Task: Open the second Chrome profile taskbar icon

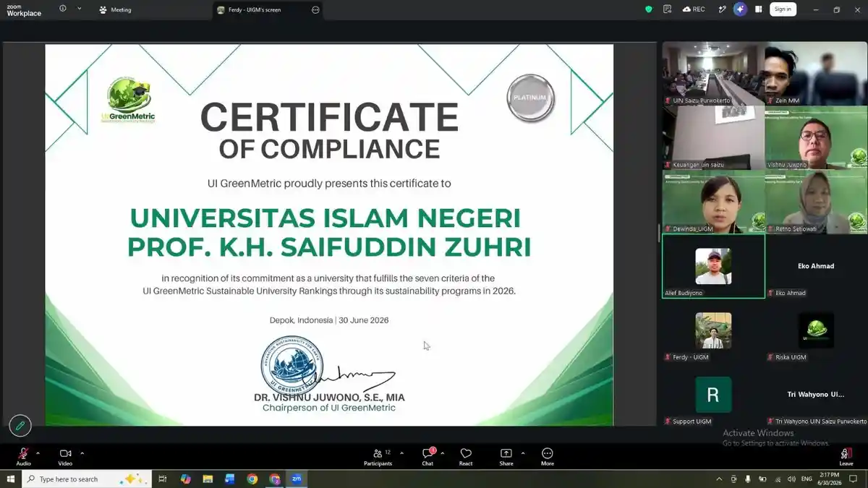Action: point(274,479)
